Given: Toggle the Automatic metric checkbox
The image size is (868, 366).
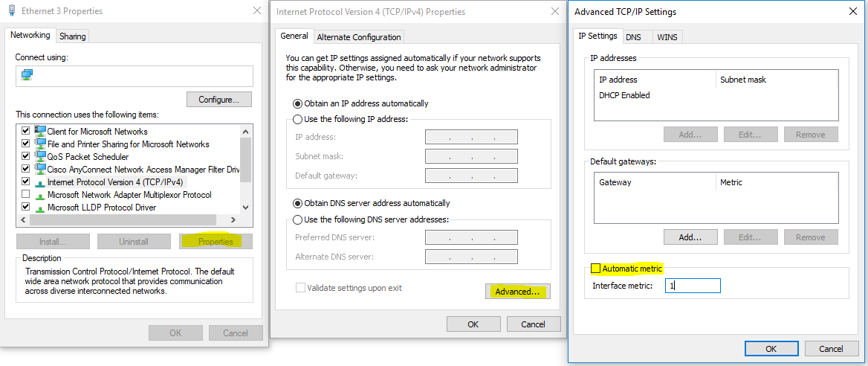Looking at the screenshot, I should [596, 269].
